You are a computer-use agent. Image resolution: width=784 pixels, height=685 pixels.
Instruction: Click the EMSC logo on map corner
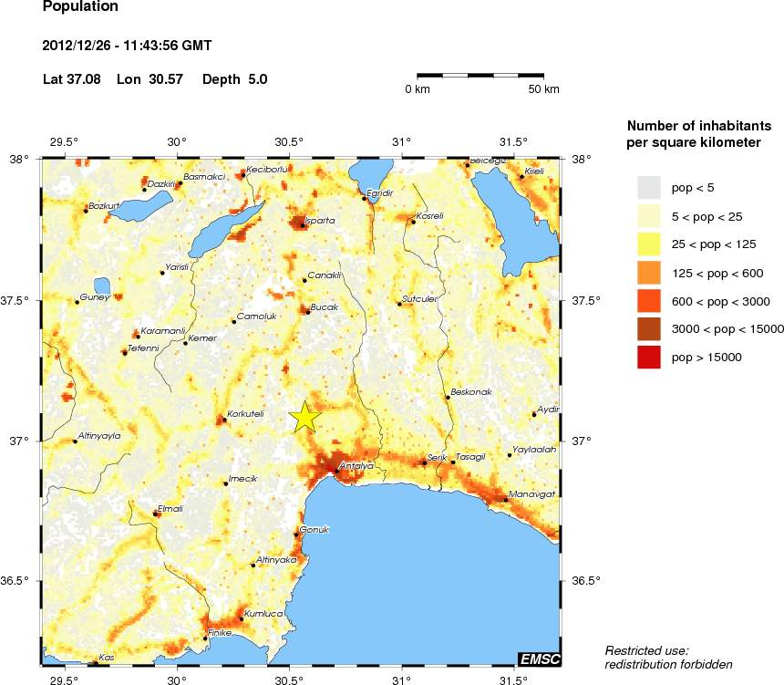tap(538, 659)
